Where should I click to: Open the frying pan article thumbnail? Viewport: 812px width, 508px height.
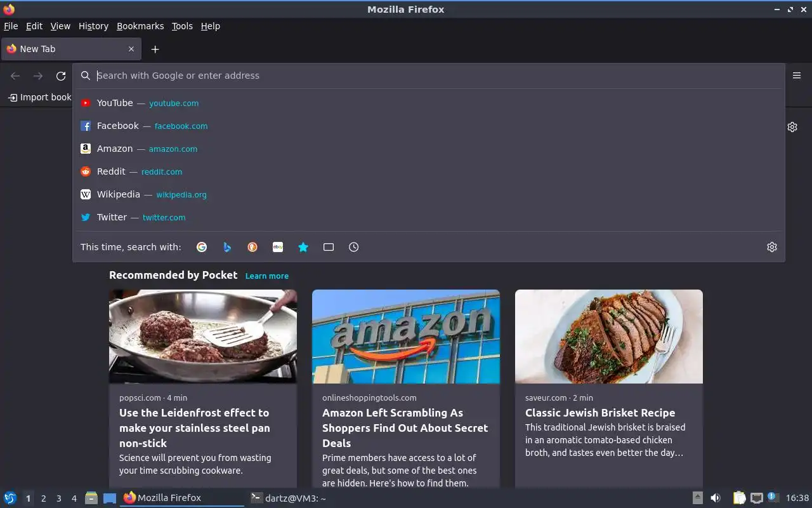tap(203, 337)
